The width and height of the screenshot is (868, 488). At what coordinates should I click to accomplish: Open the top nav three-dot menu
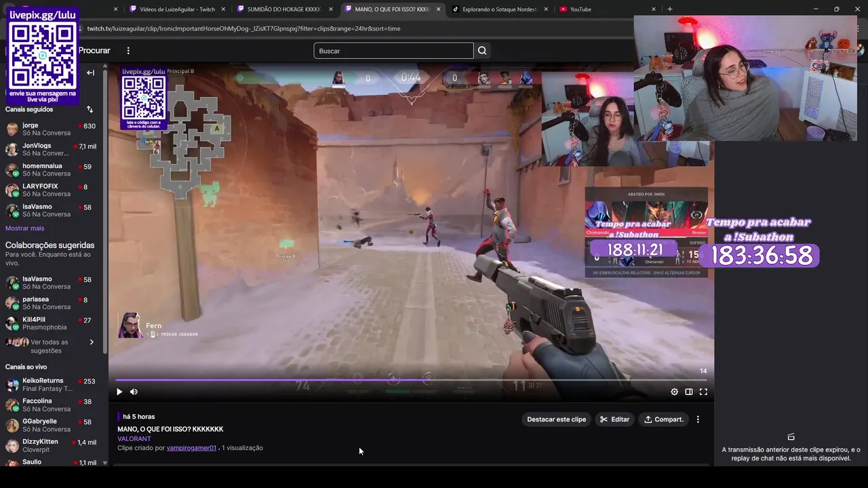128,51
